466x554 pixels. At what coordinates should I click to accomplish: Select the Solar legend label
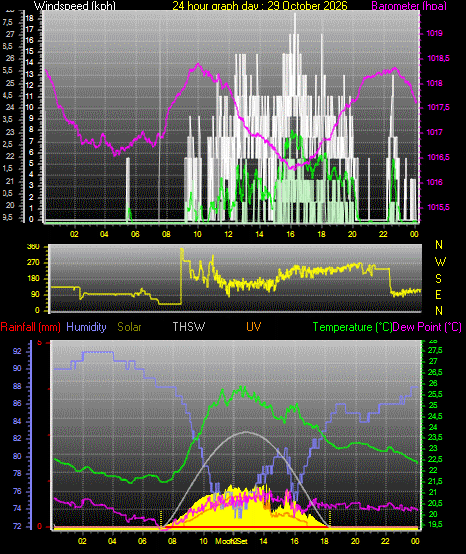point(129,327)
